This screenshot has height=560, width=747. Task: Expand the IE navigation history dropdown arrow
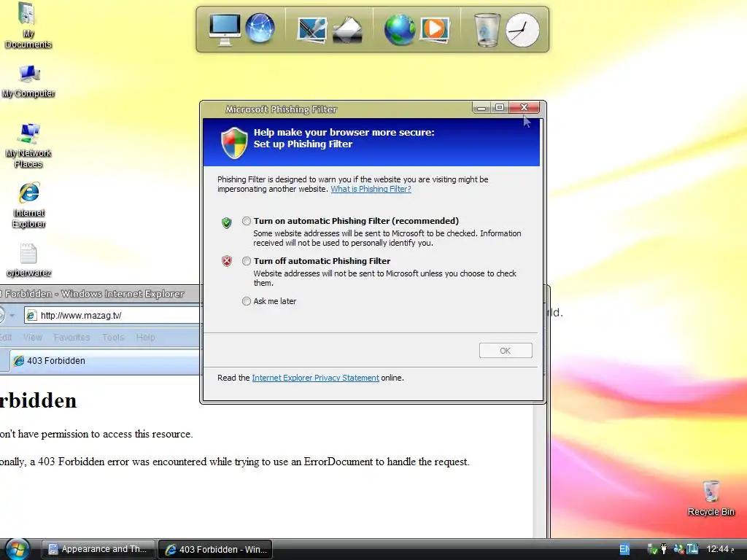point(12,315)
